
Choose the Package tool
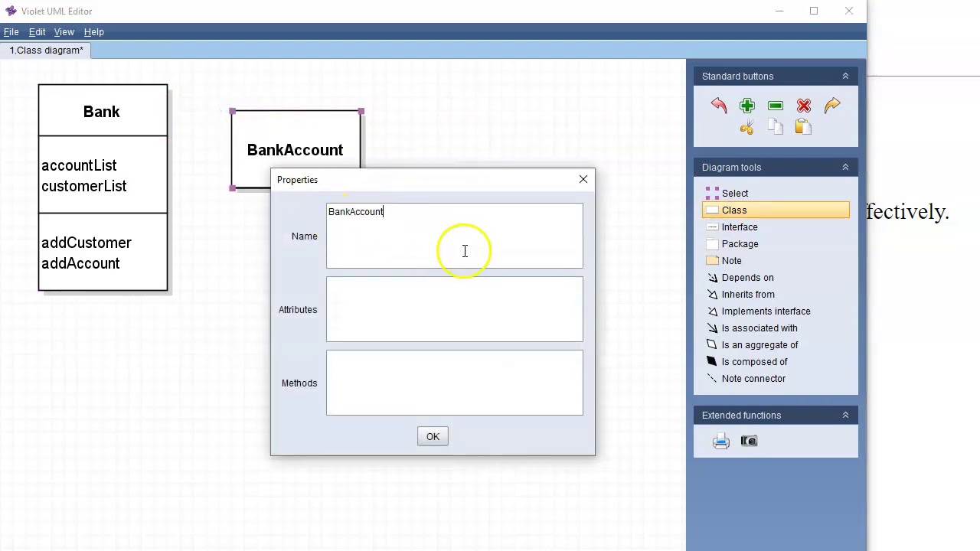pos(776,244)
